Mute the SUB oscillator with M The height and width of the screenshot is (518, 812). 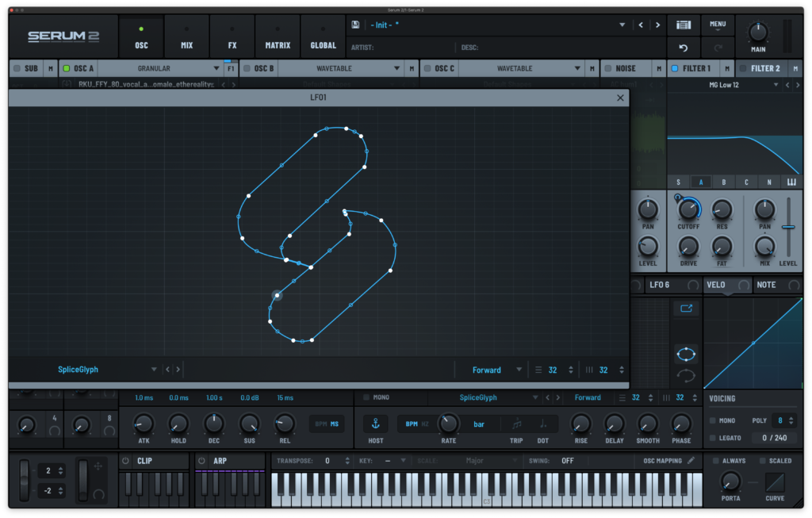(50, 68)
